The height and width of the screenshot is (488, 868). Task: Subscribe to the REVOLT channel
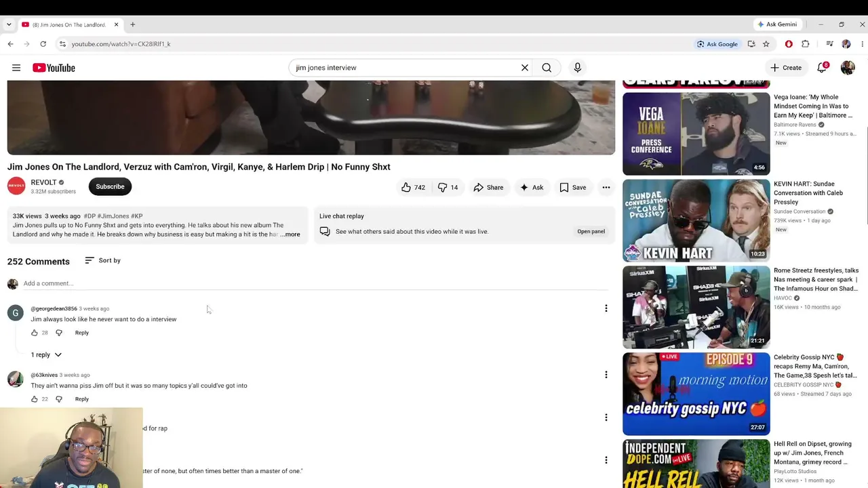[x=110, y=186]
